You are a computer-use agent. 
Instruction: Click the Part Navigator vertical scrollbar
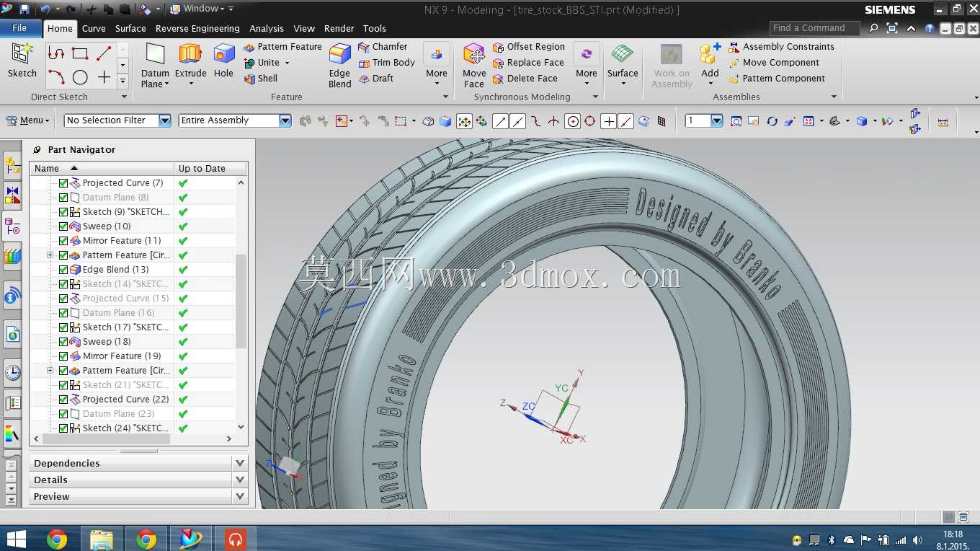[x=241, y=301]
